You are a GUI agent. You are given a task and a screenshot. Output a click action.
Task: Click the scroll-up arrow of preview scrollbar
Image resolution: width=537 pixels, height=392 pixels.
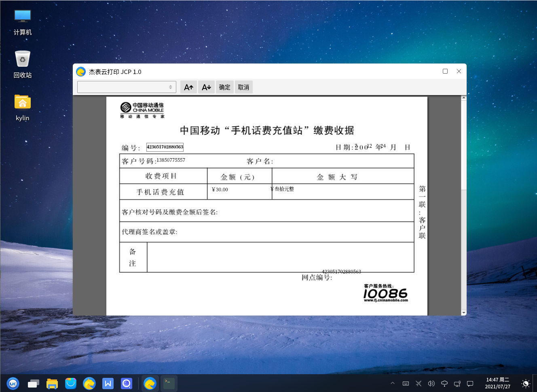pos(464,98)
